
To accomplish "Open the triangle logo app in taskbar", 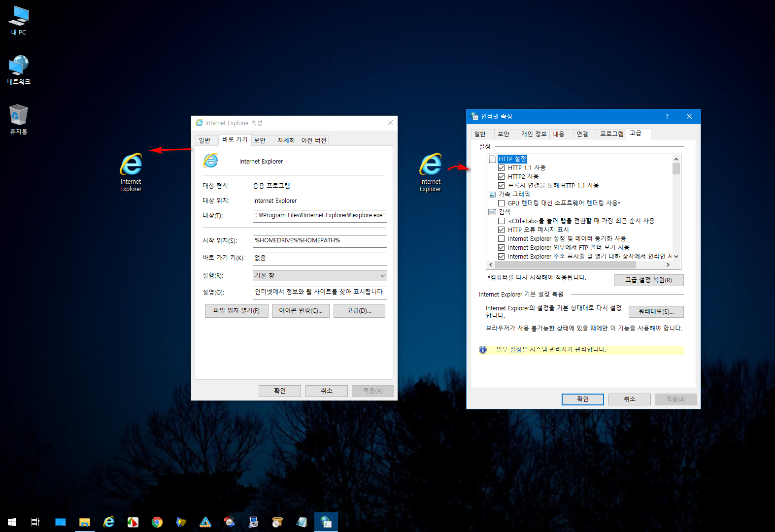I will pyautogui.click(x=205, y=522).
